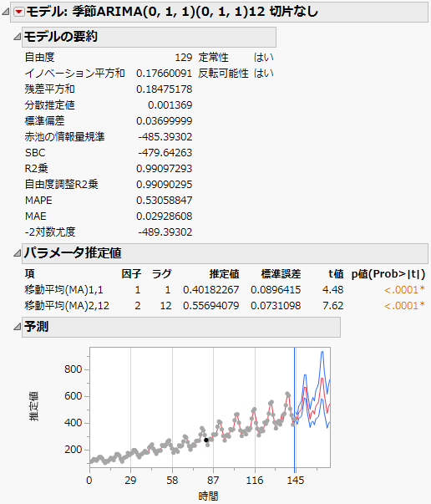Collapse the パラメータ推定値 section

coord(17,253)
